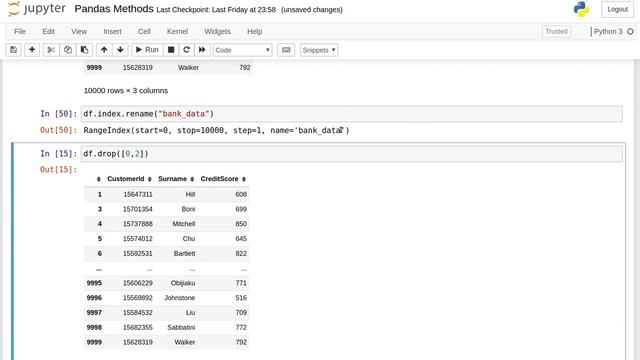This screenshot has width=640, height=360.
Task: Open the Cell menu
Action: click(144, 31)
